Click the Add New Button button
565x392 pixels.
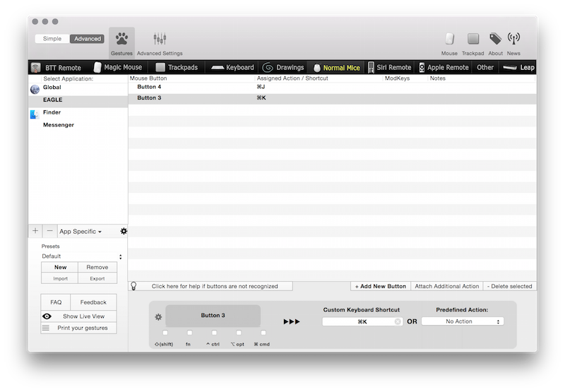(380, 286)
